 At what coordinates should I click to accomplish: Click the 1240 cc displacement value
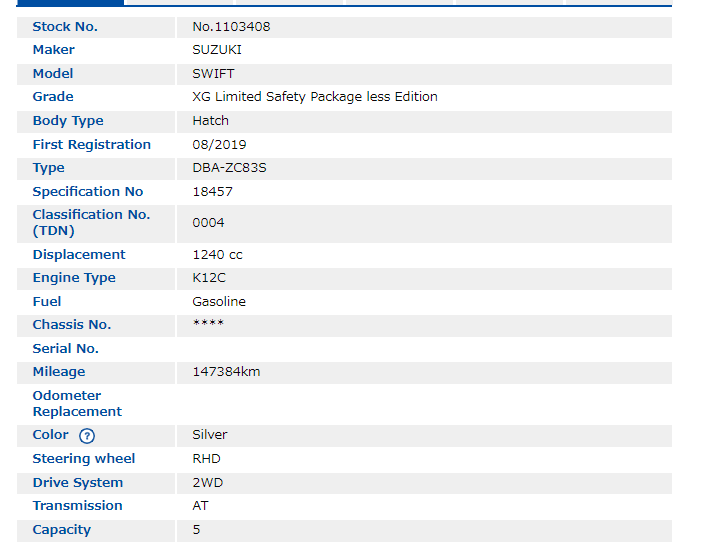click(217, 255)
